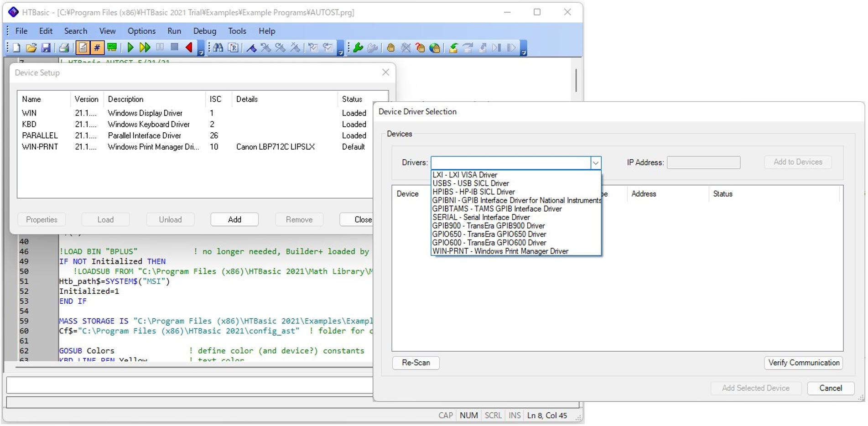Choose USBS - USB SICL Driver
Image resolution: width=868 pixels, height=426 pixels.
pos(516,183)
